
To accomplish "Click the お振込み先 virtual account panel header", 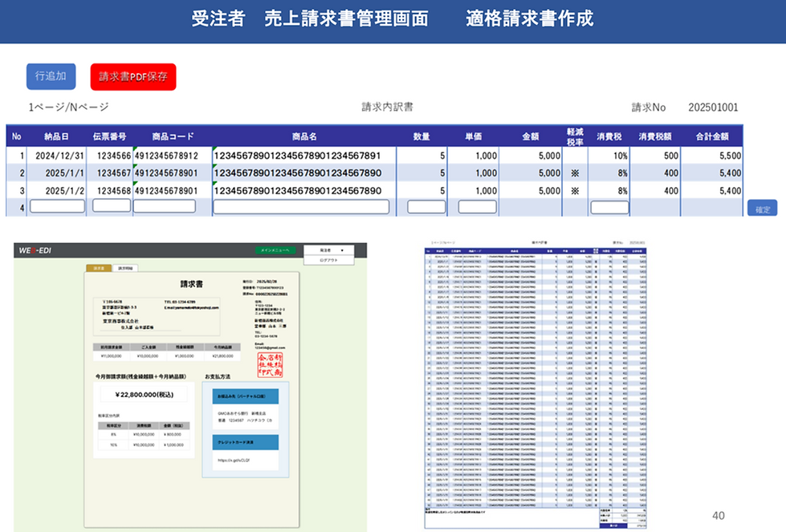I will click(246, 396).
